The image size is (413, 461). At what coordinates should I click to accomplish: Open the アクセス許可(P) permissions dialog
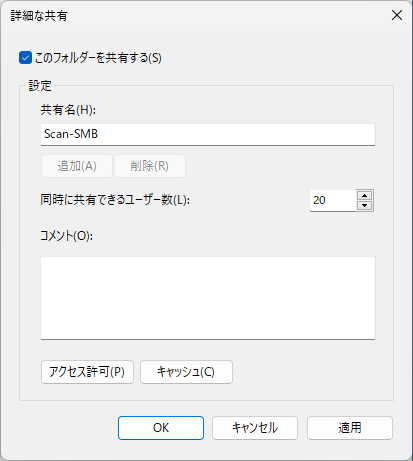87,372
